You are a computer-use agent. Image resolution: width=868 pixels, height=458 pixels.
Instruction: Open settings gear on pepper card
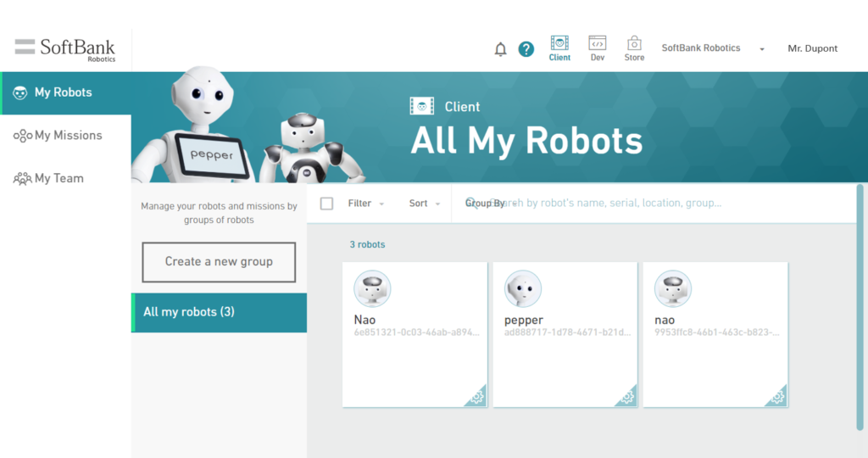pyautogui.click(x=627, y=397)
